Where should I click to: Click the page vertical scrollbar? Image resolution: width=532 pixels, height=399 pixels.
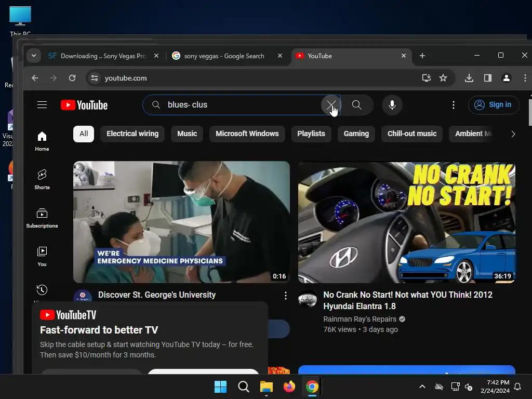coord(530,112)
